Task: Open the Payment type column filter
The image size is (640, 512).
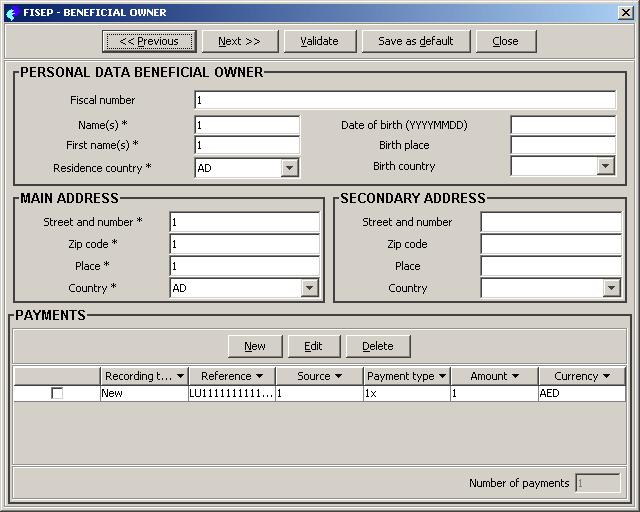Action: (441, 376)
